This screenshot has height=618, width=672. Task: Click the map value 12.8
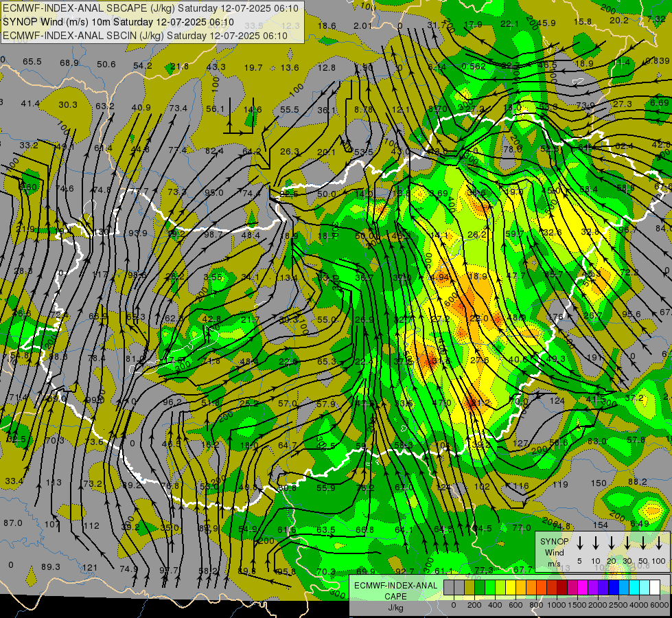tap(327, 67)
